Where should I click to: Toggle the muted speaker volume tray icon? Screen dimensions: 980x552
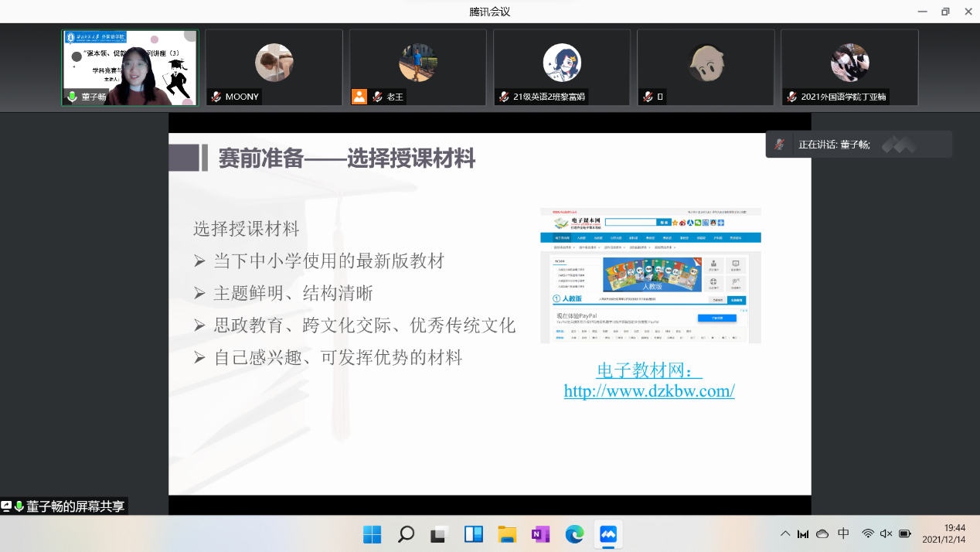point(886,533)
